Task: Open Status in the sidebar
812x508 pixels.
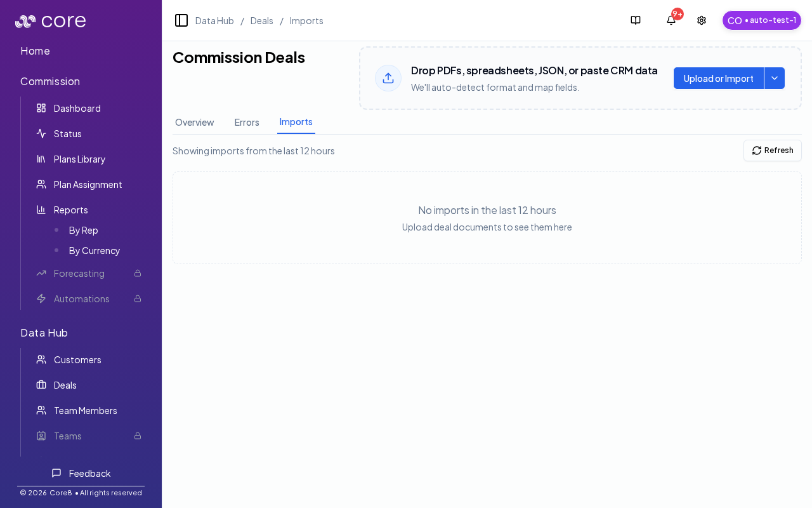Action: coord(67,133)
